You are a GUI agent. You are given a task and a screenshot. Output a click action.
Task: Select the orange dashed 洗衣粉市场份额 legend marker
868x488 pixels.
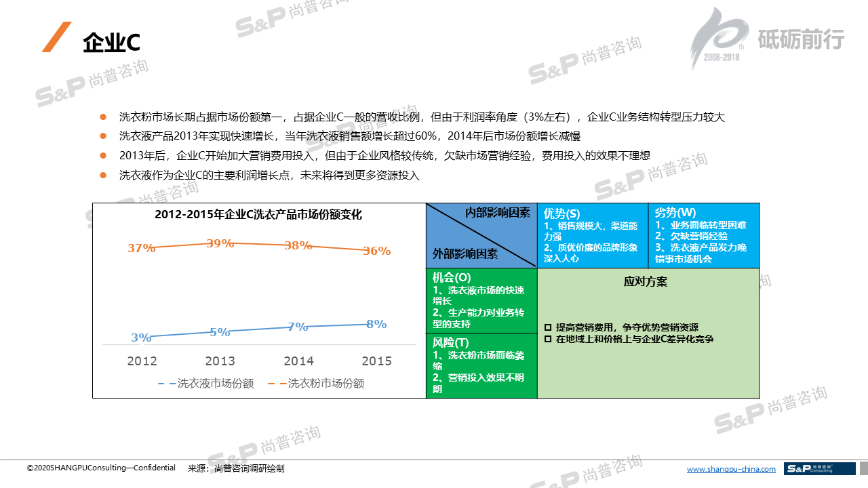(x=277, y=384)
